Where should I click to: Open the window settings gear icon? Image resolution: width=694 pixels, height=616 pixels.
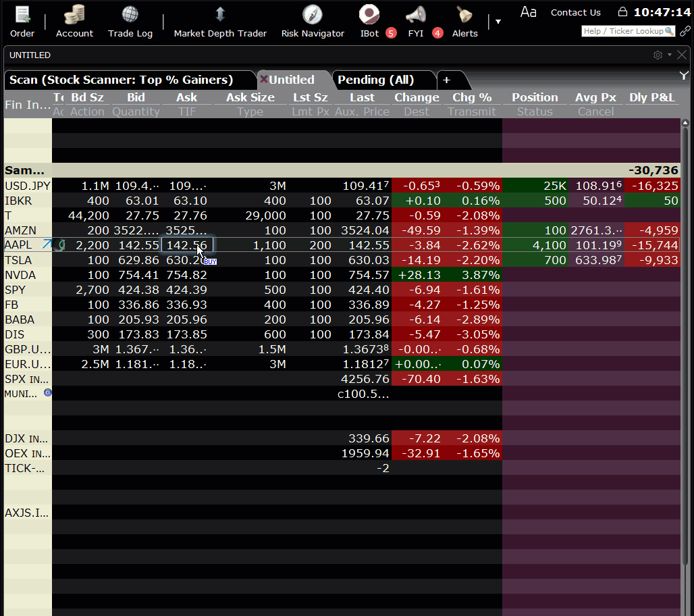point(658,55)
